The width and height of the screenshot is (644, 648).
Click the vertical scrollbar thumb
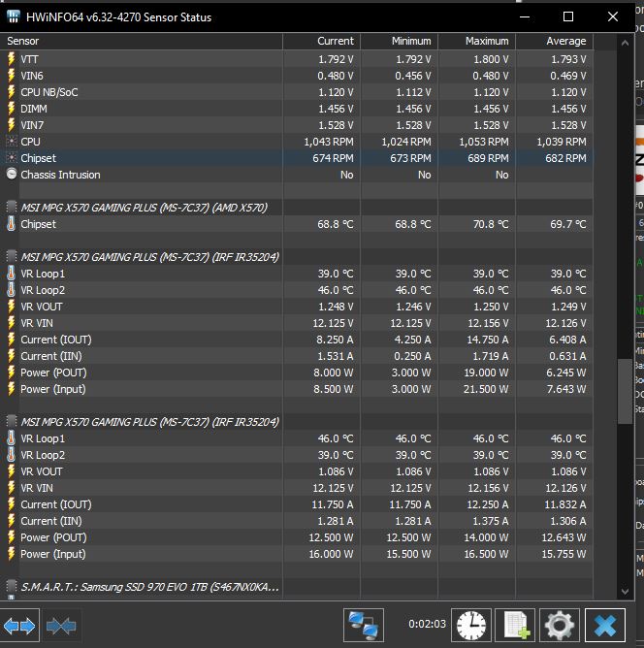coord(625,391)
